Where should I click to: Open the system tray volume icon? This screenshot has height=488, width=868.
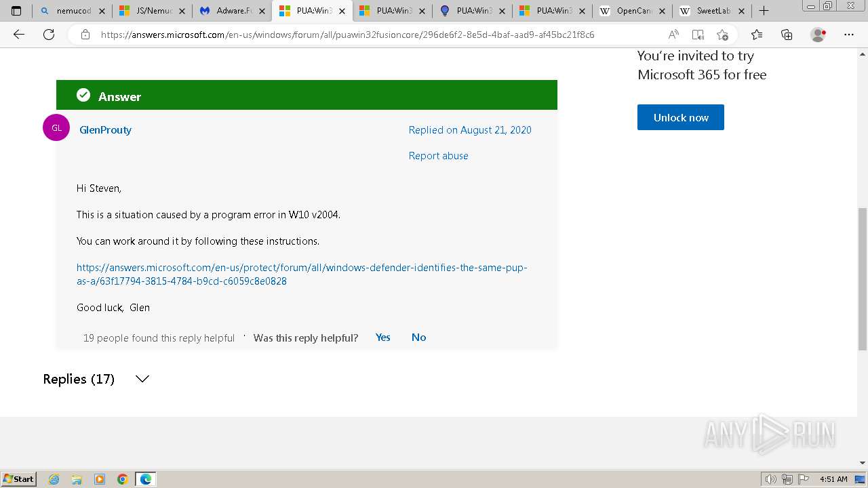[771, 479]
